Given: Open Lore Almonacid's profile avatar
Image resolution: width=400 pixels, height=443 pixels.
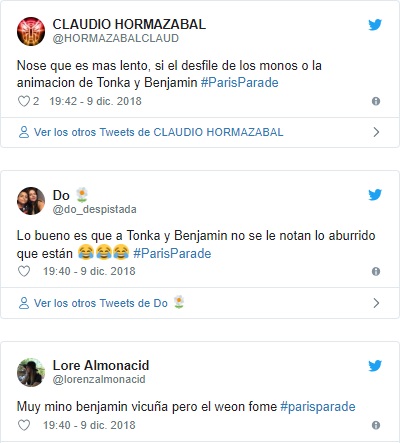Looking at the screenshot, I should click(31, 372).
